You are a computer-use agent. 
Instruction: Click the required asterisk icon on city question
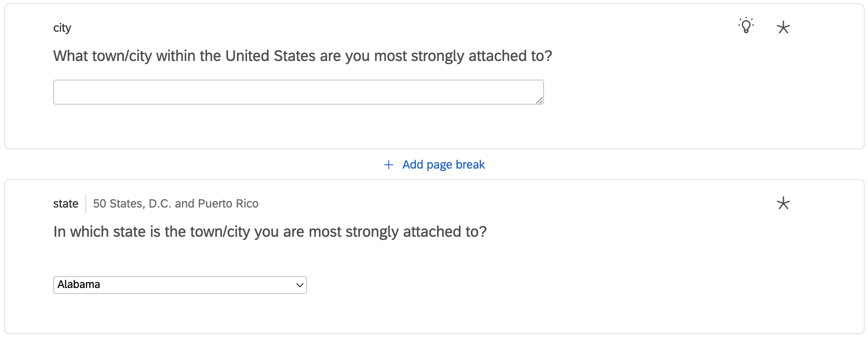783,28
